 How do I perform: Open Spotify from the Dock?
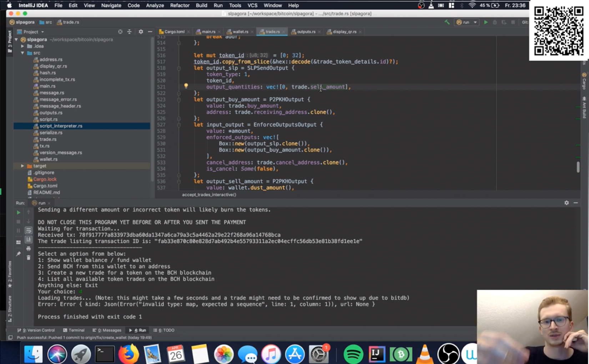tap(353, 354)
